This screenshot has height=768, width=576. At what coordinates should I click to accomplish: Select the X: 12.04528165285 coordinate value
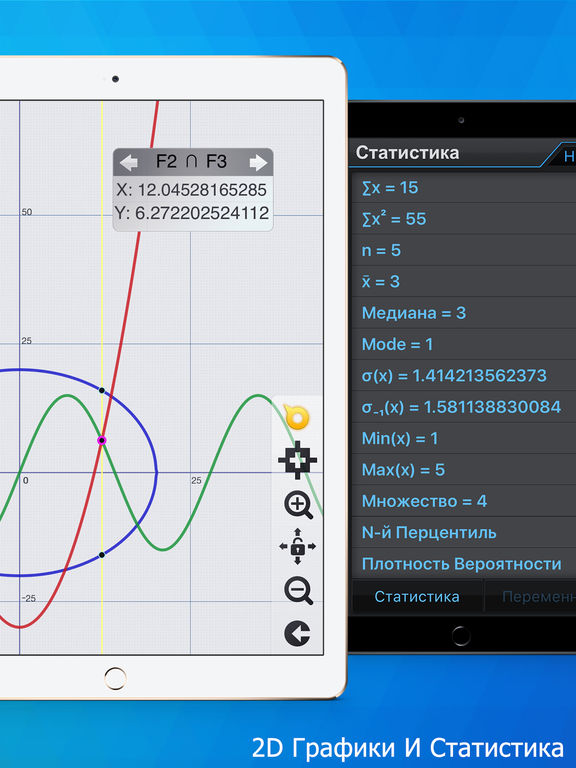(192, 190)
